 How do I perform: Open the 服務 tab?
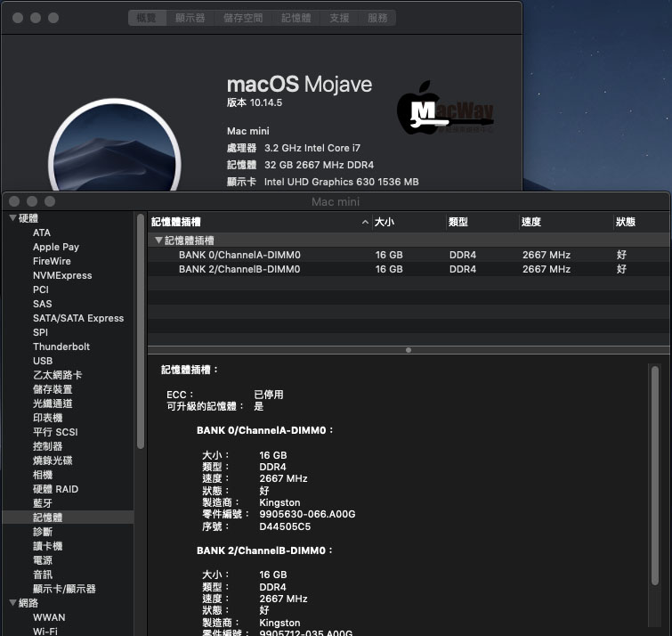pos(377,18)
